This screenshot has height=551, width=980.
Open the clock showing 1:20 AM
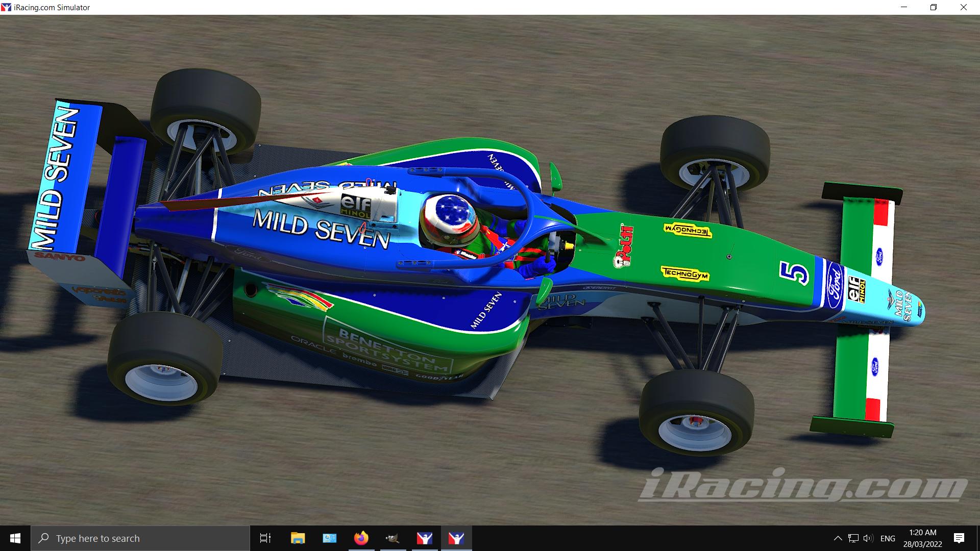(923, 538)
